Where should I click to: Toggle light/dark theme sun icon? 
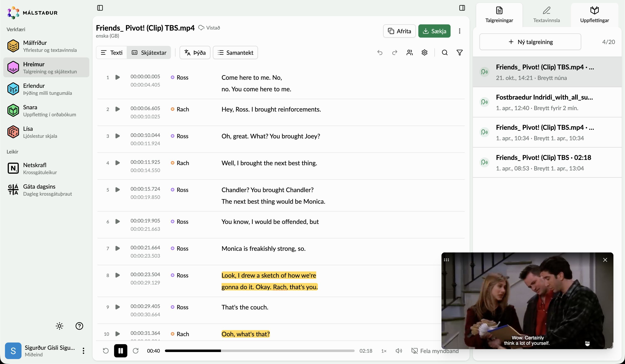[60, 326]
